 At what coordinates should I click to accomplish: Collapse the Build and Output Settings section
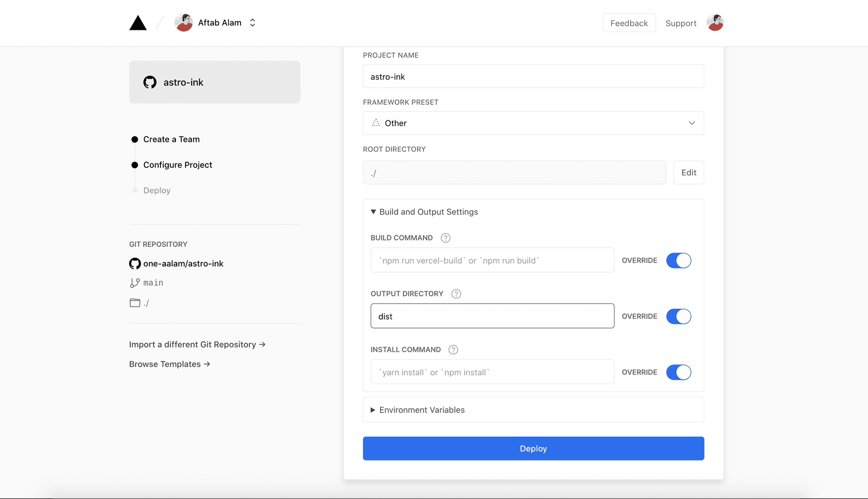point(424,212)
